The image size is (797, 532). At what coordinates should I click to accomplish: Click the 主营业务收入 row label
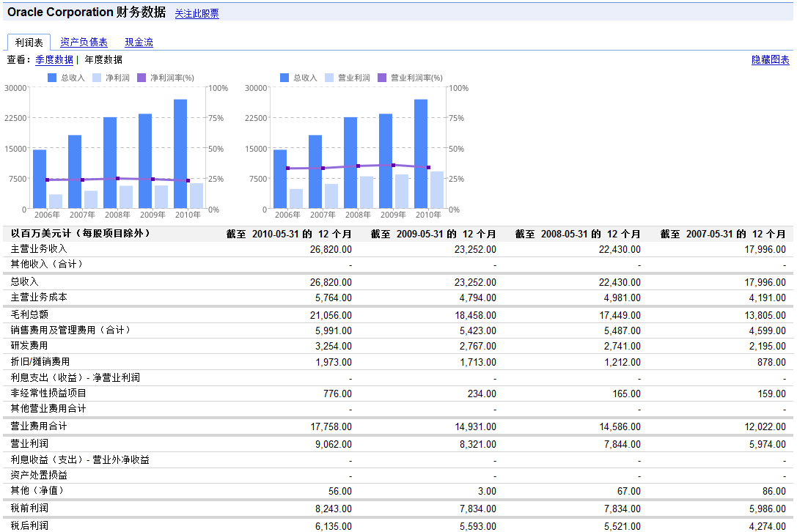click(x=39, y=249)
